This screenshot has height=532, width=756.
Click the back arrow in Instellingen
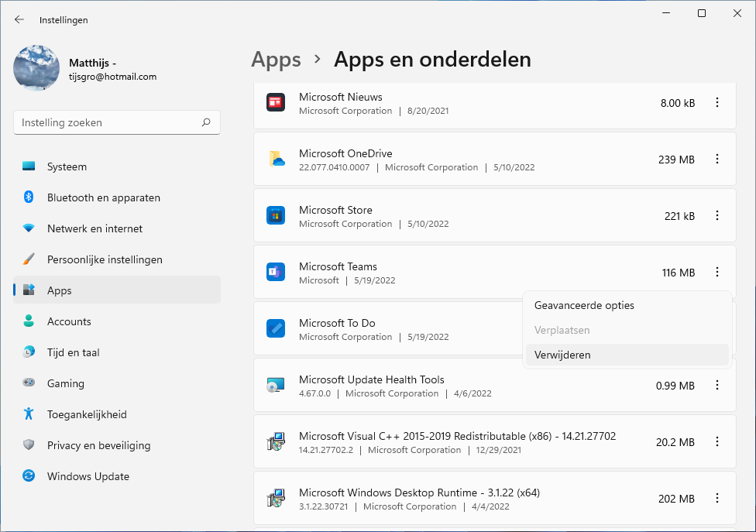[19, 19]
